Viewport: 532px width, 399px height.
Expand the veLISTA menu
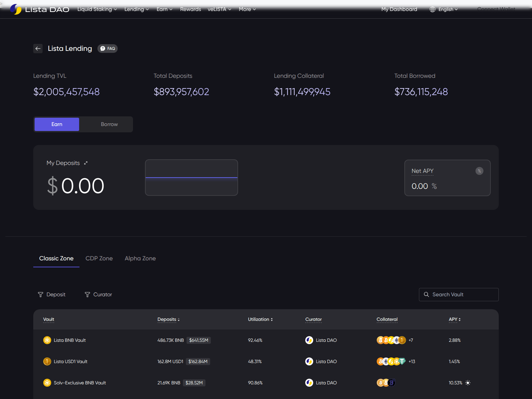pos(219,9)
